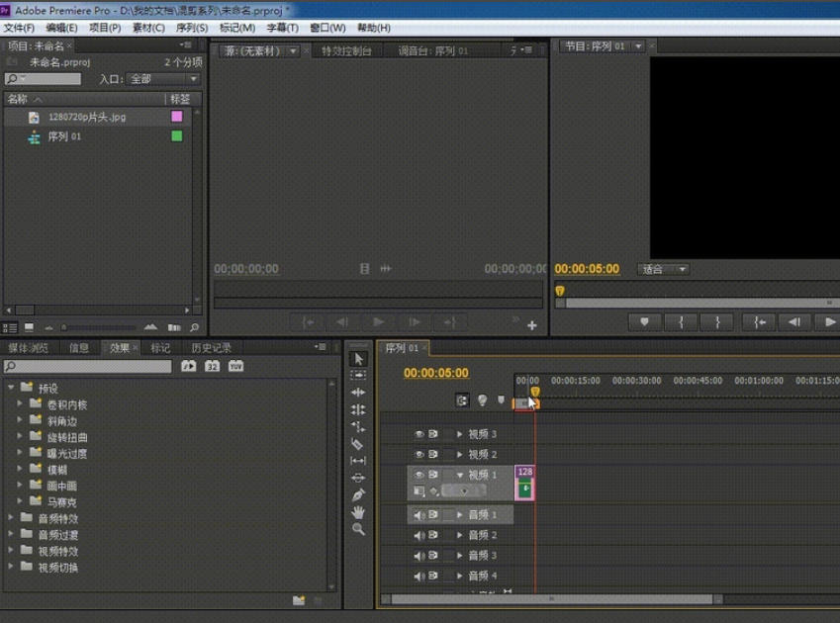
Task: Select the Selection arrow tool
Action: 358,359
